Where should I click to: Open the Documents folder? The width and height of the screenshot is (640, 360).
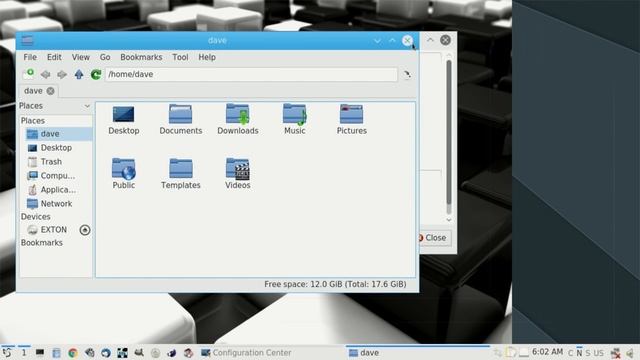pyautogui.click(x=181, y=120)
